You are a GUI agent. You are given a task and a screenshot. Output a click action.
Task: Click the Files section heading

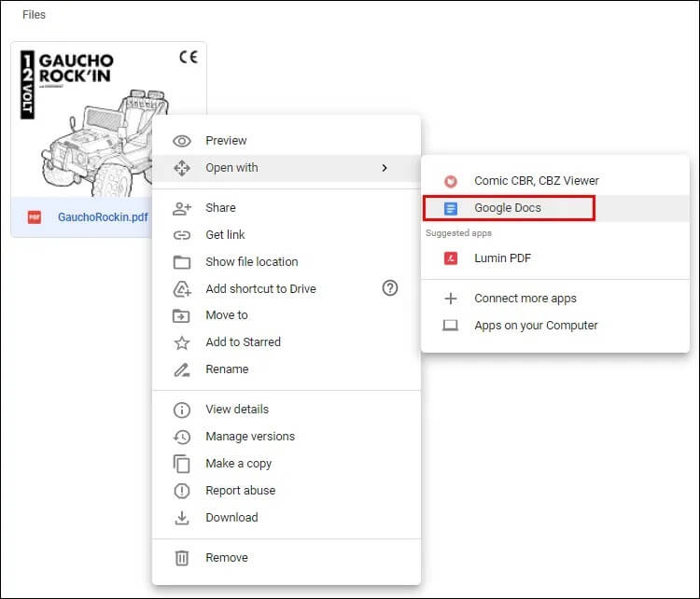coord(34,15)
